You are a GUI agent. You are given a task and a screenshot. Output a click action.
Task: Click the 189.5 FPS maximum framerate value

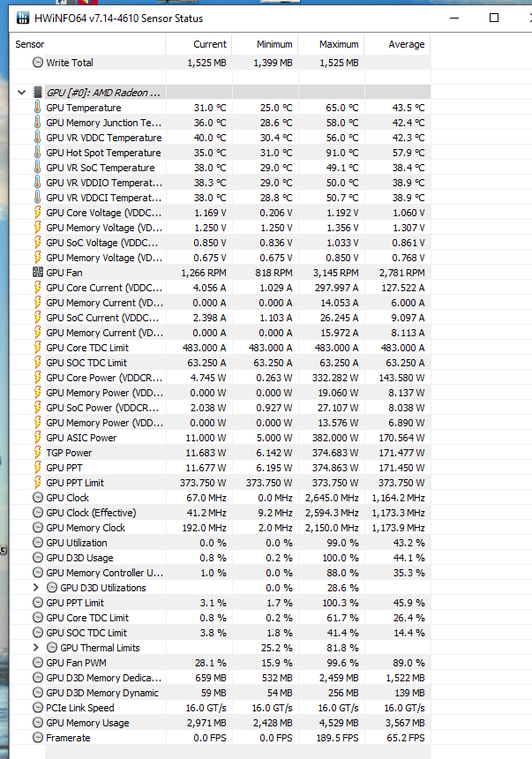pos(339,738)
